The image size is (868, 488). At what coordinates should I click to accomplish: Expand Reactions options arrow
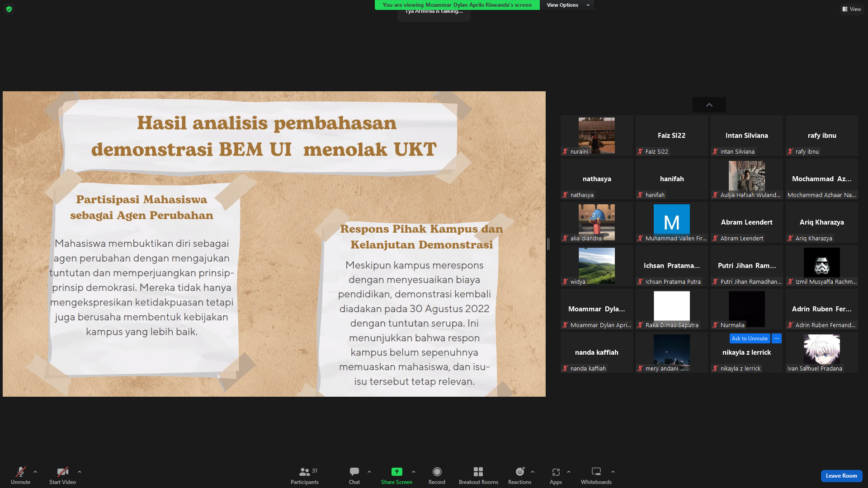(x=533, y=472)
